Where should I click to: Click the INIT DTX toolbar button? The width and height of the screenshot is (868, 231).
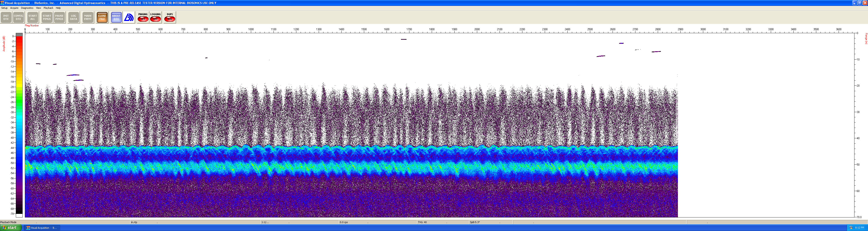click(x=6, y=18)
